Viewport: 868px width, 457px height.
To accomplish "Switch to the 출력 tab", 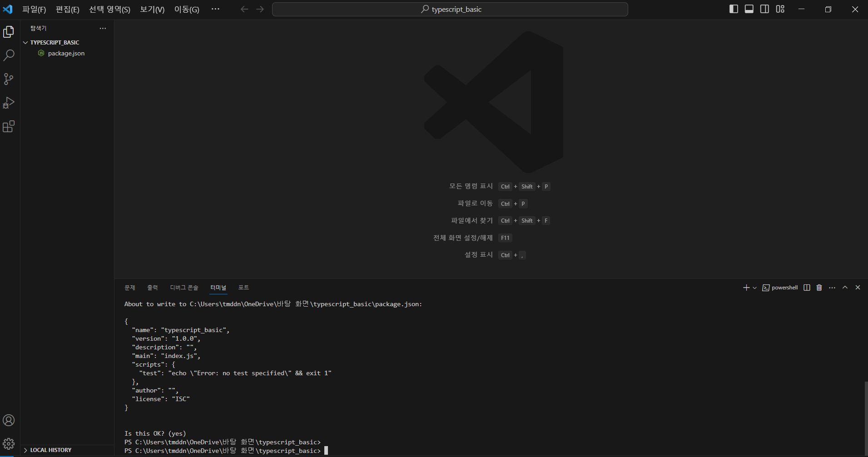I will point(153,288).
